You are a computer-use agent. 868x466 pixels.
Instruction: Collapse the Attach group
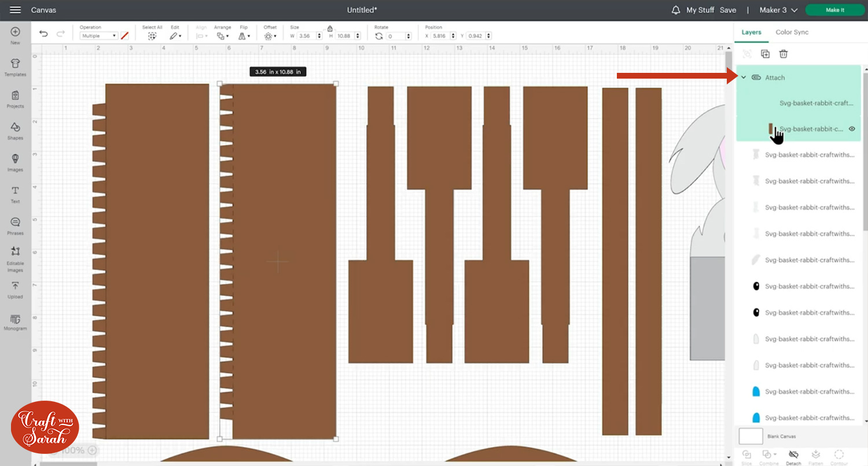744,77
